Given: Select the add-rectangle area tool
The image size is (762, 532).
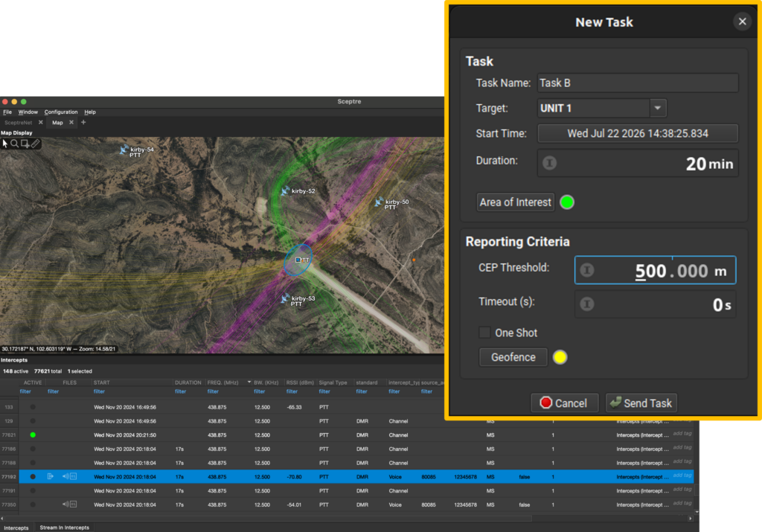Looking at the screenshot, I should coord(25,144).
